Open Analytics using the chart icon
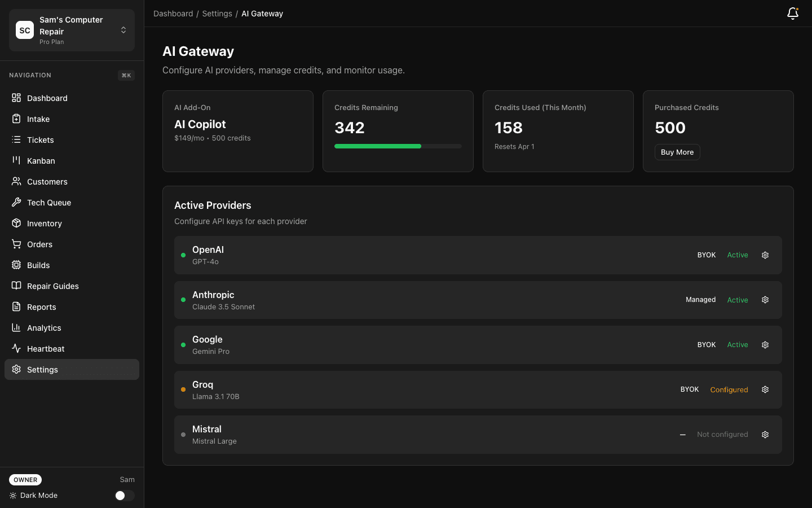 coord(17,327)
